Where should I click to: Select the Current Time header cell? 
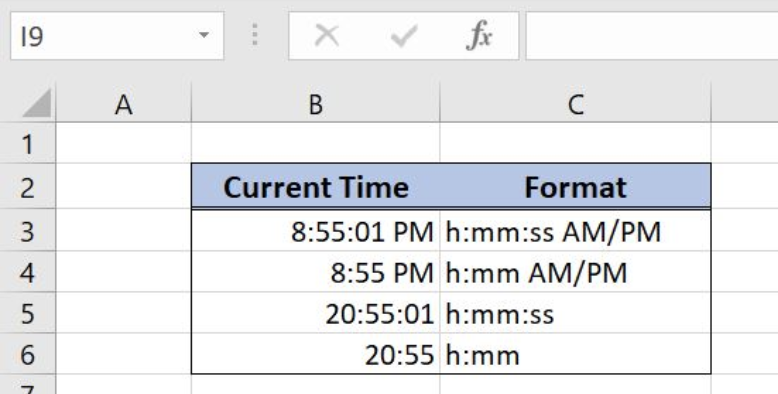pyautogui.click(x=316, y=187)
